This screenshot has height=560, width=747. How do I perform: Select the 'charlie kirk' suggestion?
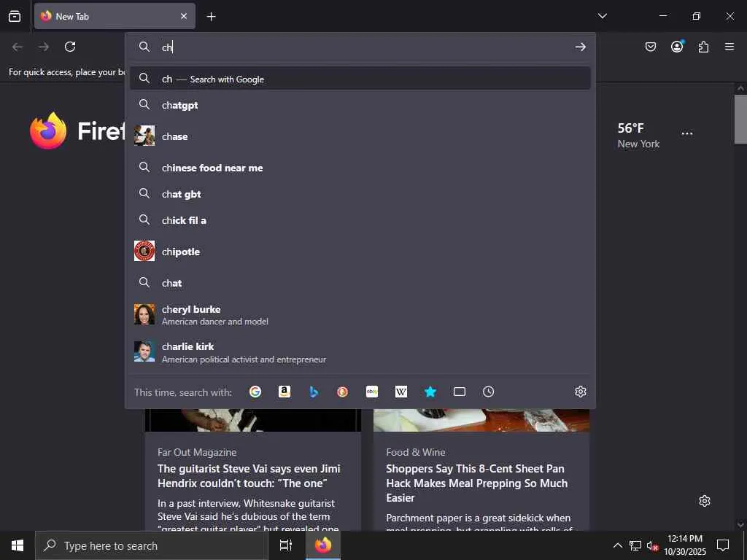click(x=360, y=352)
